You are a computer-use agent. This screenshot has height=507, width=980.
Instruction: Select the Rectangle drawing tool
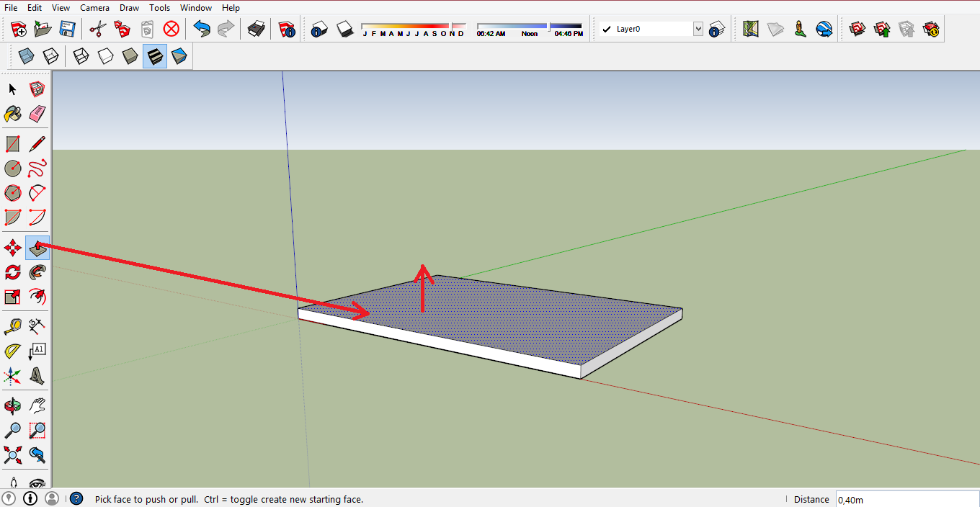point(12,144)
